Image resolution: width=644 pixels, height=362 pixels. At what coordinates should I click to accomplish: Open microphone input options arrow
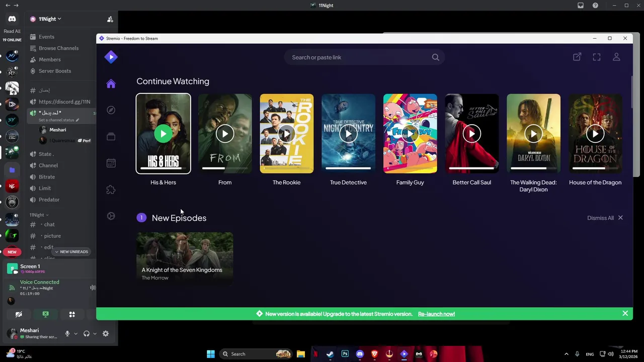point(75,333)
